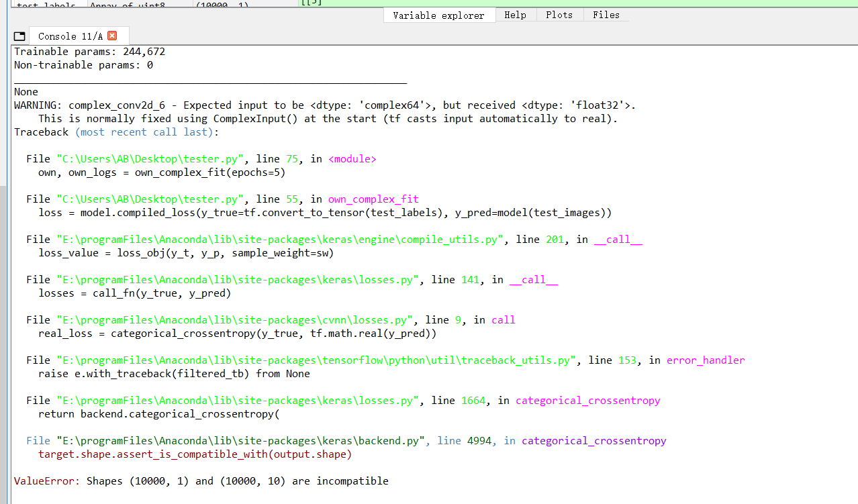
Task: Open cvnn losses.py traceback link
Action: 235,320
